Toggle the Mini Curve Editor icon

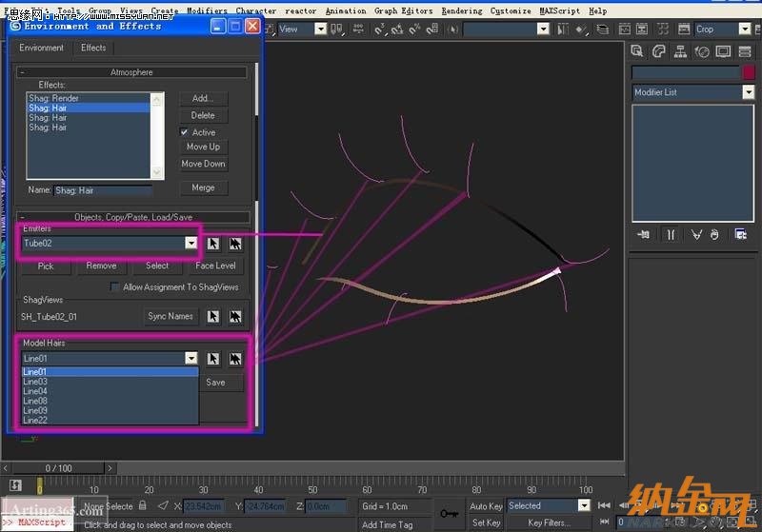[15, 485]
